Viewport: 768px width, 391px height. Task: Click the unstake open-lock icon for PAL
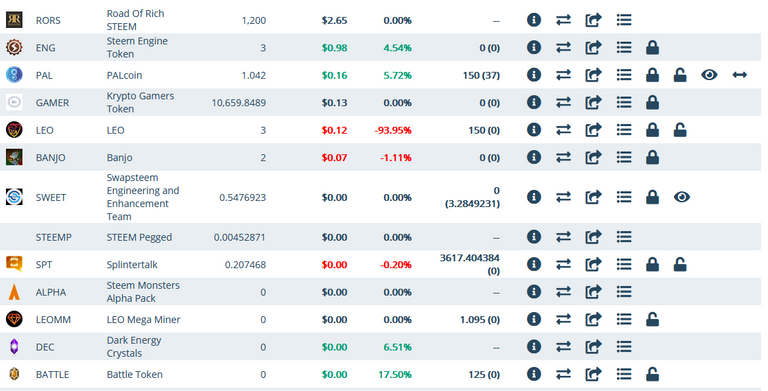point(680,75)
